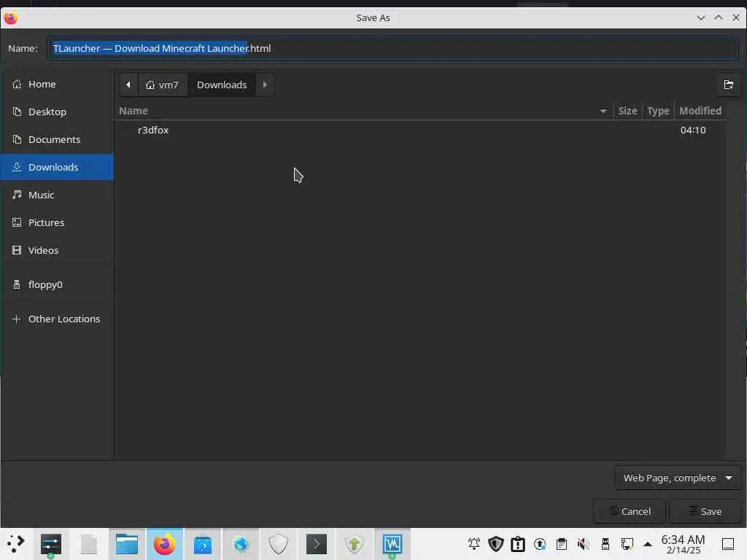Click the muted volume tray icon

(584, 544)
